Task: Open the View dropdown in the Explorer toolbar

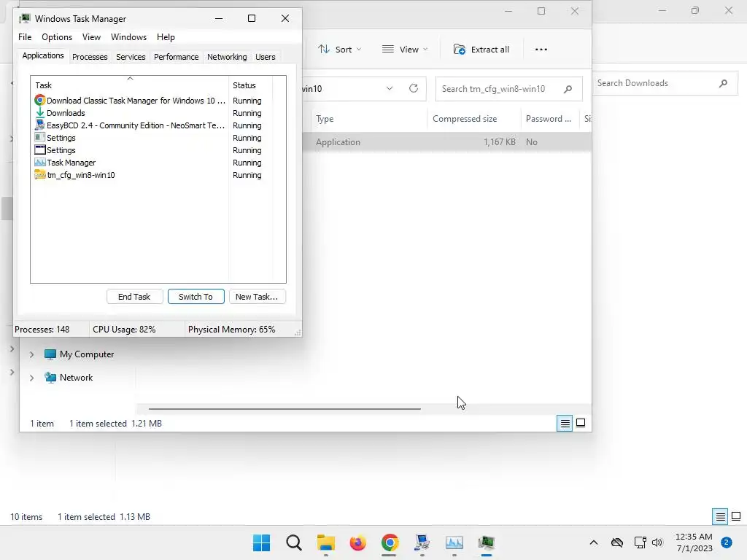Action: pos(405,50)
